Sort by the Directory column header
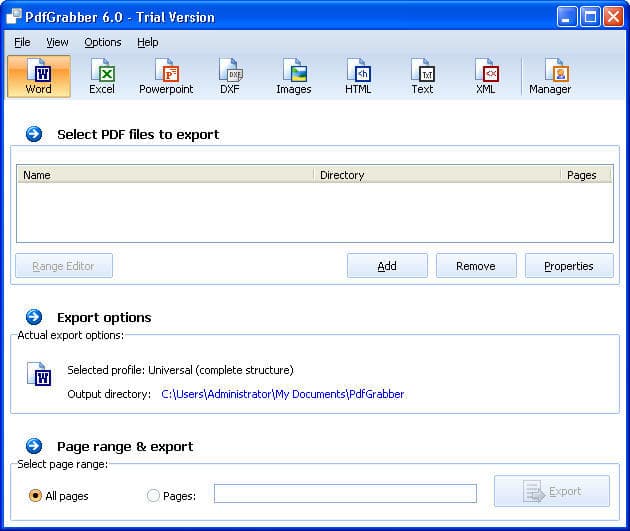The height and width of the screenshot is (531, 630). (437, 175)
